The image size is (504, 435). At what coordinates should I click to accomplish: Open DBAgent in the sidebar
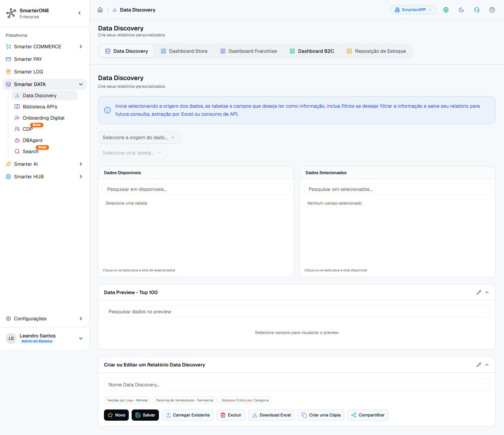[x=45, y=140]
